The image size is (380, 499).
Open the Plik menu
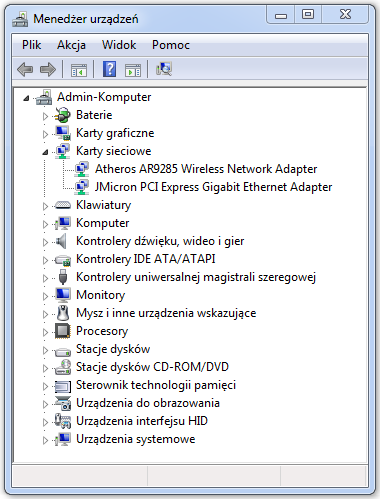click(32, 45)
